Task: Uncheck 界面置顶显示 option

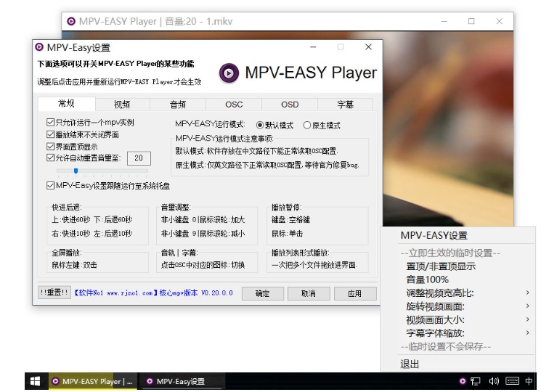Action: 50,147
